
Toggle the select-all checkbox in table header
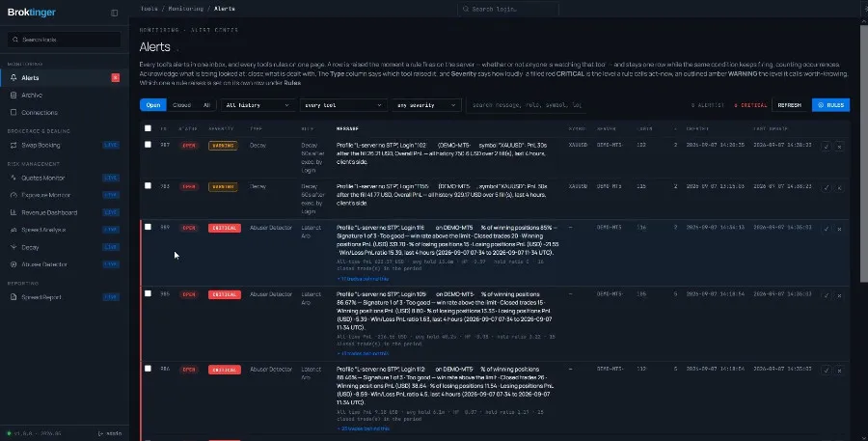tap(148, 128)
